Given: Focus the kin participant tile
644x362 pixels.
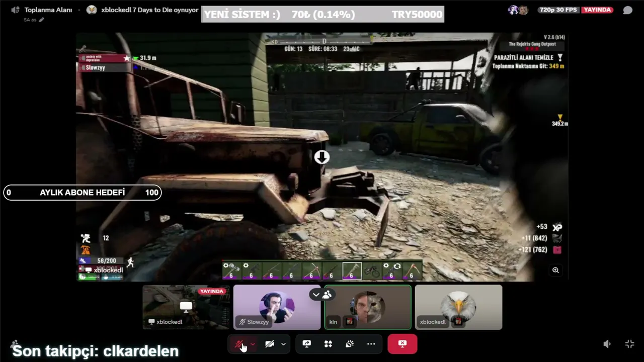Looking at the screenshot, I should point(368,307).
